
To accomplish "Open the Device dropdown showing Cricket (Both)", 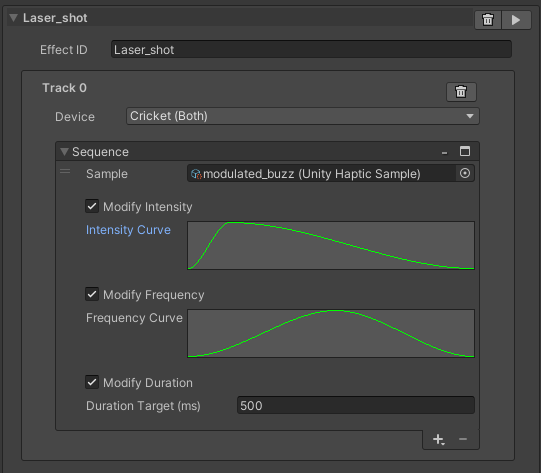I will (303, 116).
